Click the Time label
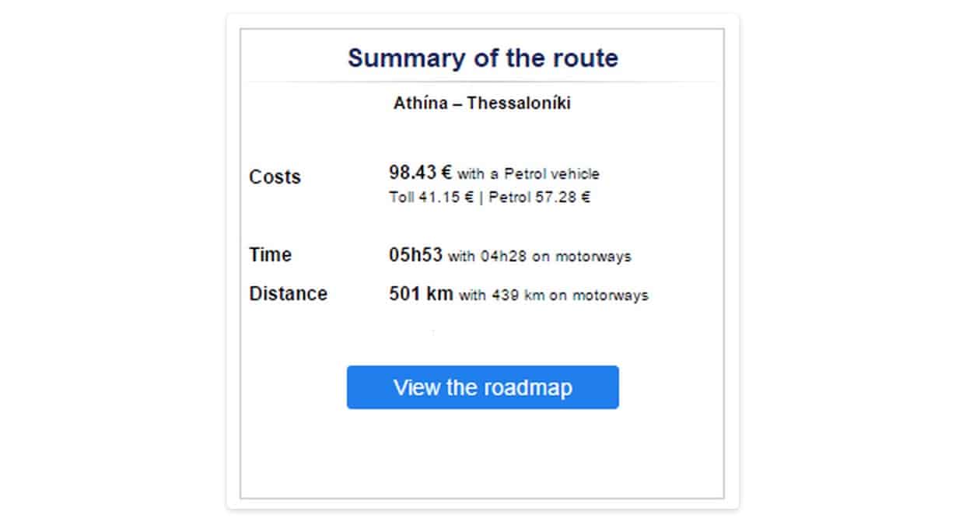Image resolution: width=980 pixels, height=532 pixels. pyautogui.click(x=270, y=255)
